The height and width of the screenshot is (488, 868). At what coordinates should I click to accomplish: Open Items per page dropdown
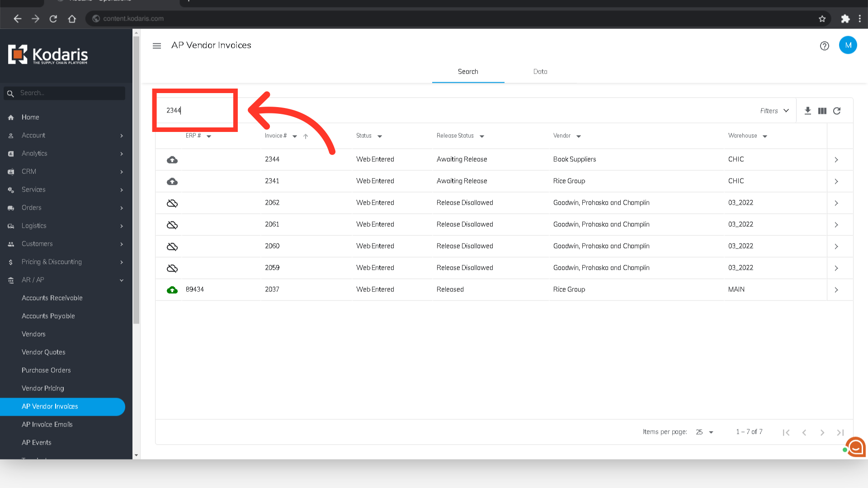coord(704,432)
